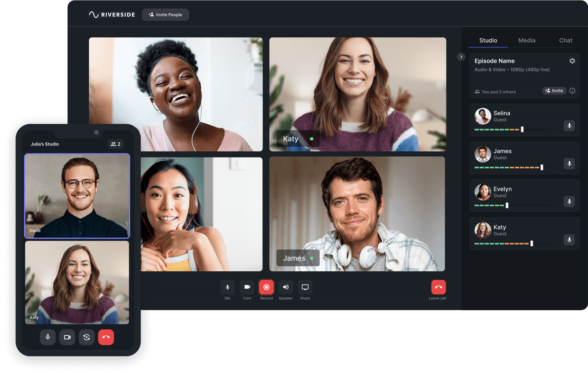Open the info icon next to Invite

pos(572,91)
